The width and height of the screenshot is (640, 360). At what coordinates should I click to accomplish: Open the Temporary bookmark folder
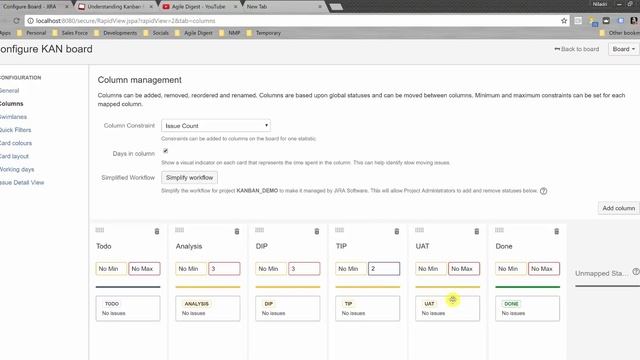264,33
